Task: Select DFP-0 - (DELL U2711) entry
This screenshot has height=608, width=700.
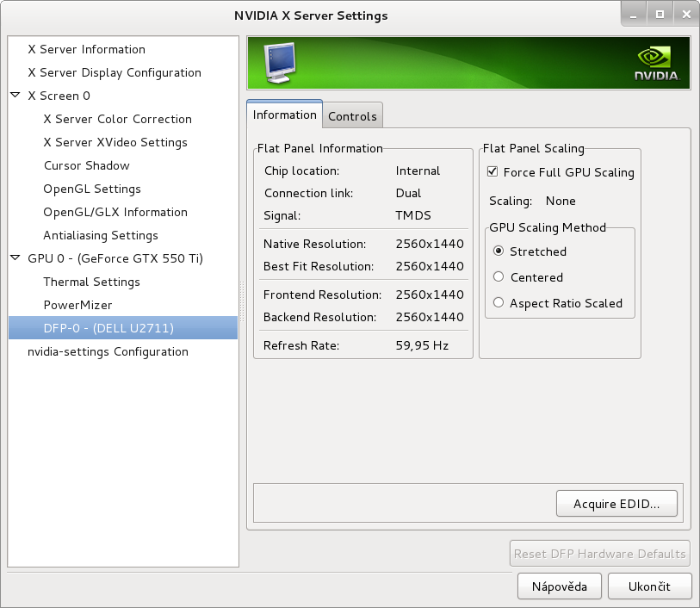Action: (123, 327)
